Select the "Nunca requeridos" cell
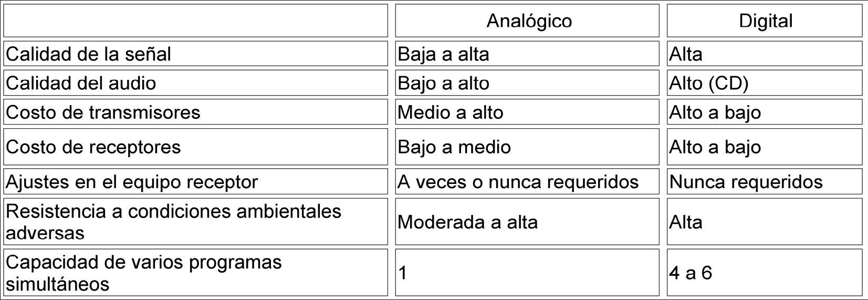The height and width of the screenshot is (300, 868). 746,182
